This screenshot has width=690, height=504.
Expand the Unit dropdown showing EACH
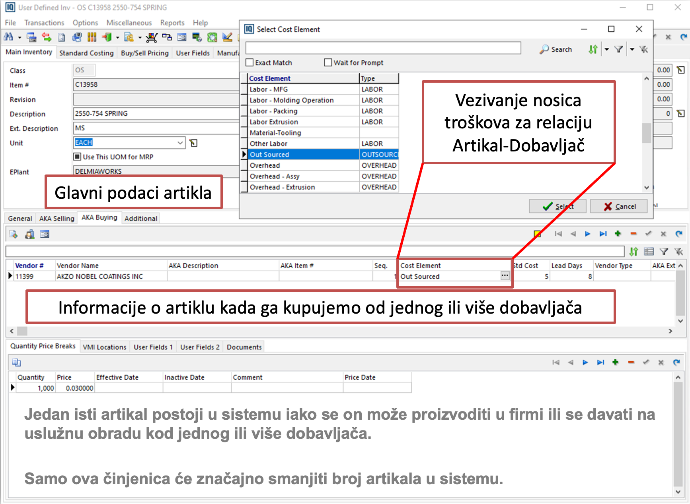point(180,143)
